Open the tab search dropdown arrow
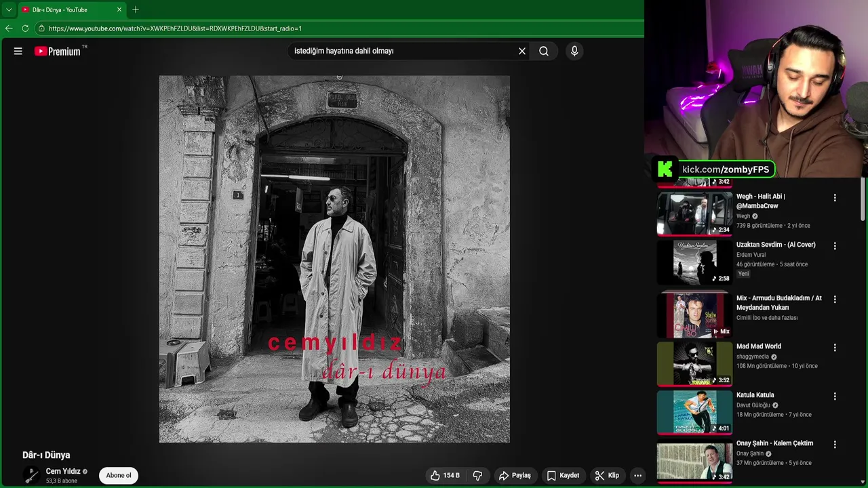The width and height of the screenshot is (868, 488). pos(9,9)
